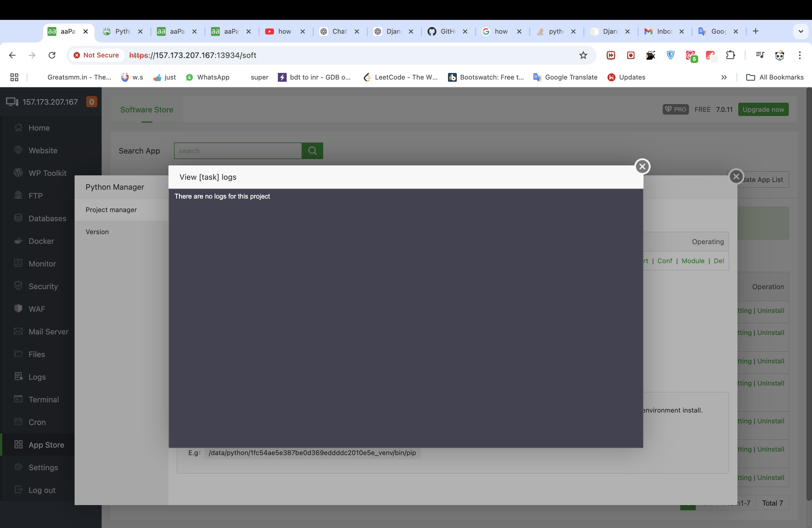Show hidden bookmarks chevron
Viewport: 812px width, 528px height.
pos(724,77)
